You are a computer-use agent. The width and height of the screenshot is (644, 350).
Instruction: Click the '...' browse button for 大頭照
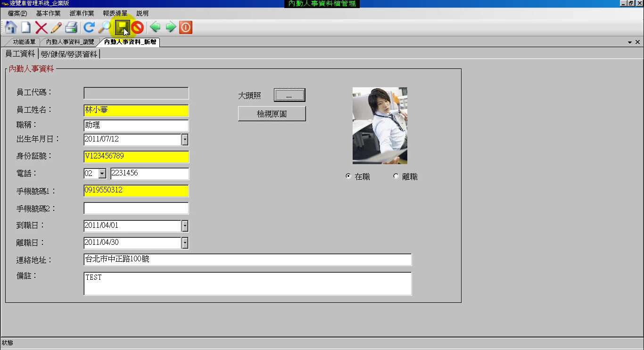[289, 95]
